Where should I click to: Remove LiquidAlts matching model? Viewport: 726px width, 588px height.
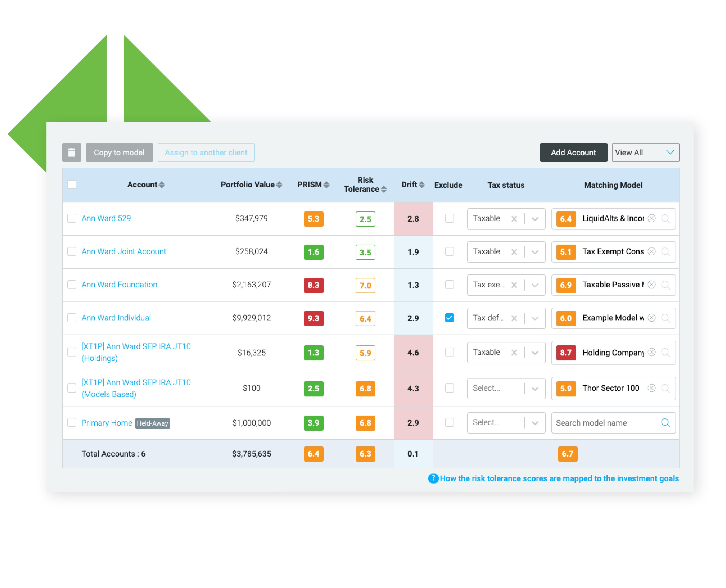coord(651,218)
